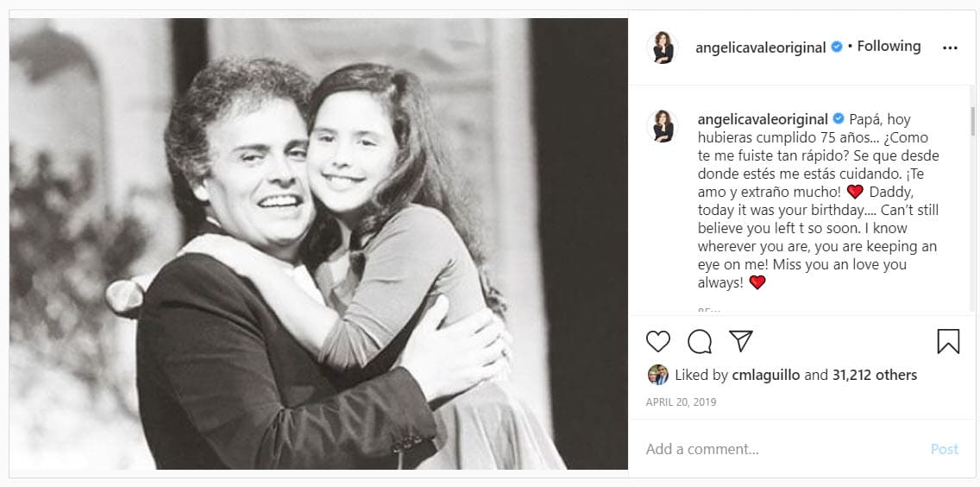
Task: Open the profile avatar beside the caption
Action: click(x=663, y=126)
